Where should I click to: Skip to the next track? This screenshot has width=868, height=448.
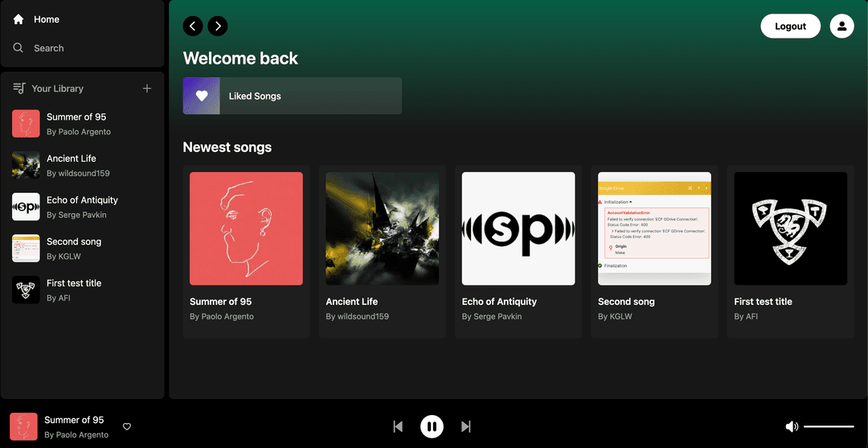(x=466, y=426)
